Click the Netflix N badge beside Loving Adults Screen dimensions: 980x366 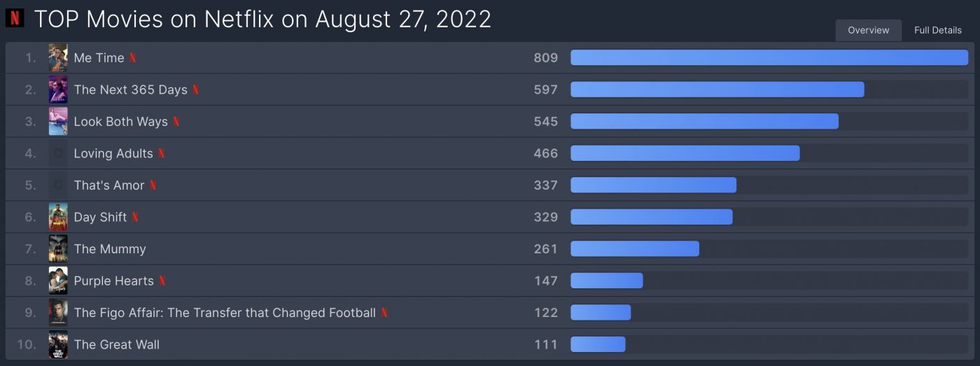(x=162, y=153)
